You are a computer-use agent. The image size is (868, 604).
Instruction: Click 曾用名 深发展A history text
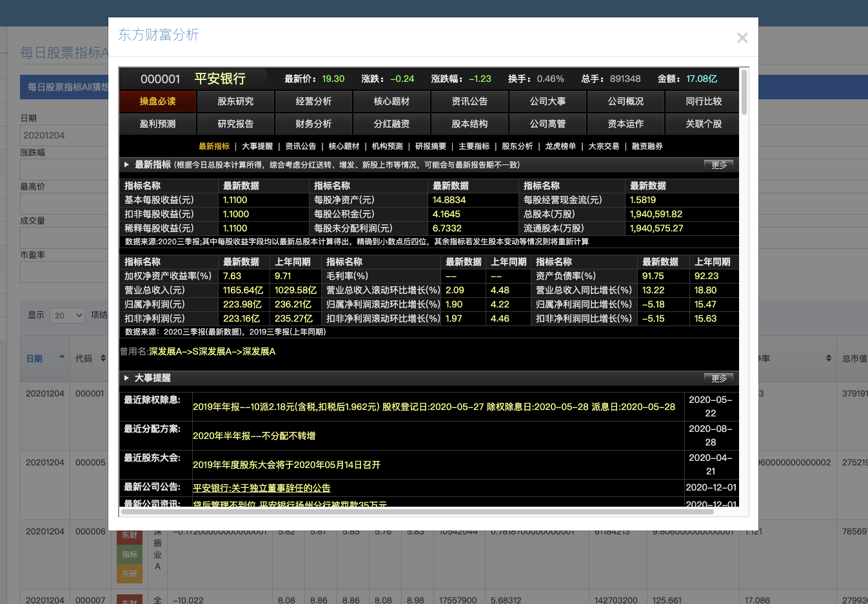click(212, 351)
